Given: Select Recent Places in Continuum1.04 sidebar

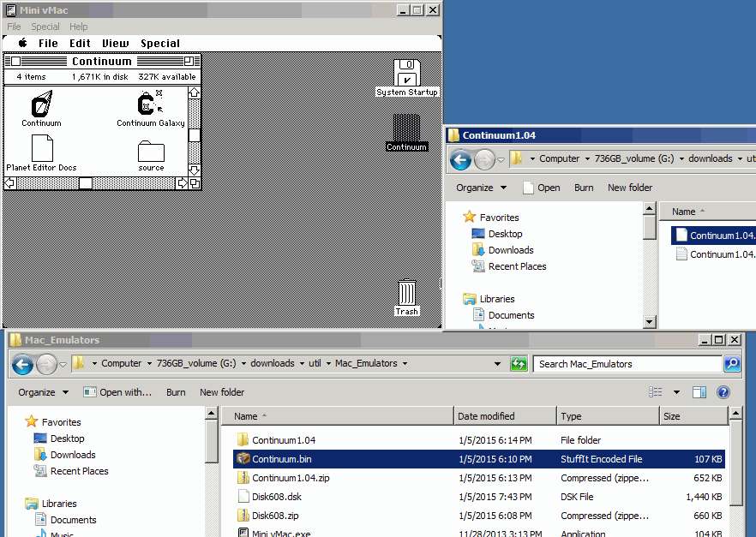Looking at the screenshot, I should click(x=517, y=266).
